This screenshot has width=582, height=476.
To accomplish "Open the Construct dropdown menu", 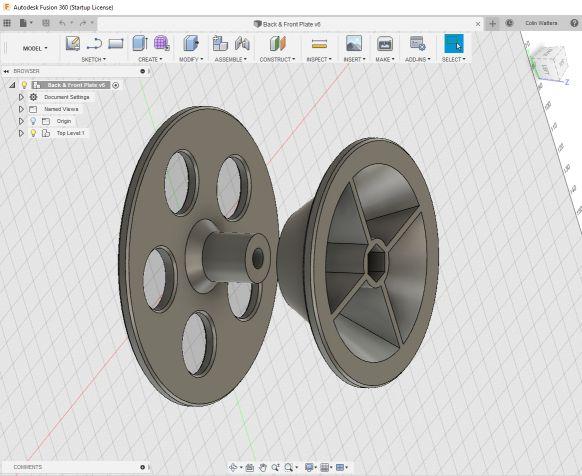I will [277, 59].
